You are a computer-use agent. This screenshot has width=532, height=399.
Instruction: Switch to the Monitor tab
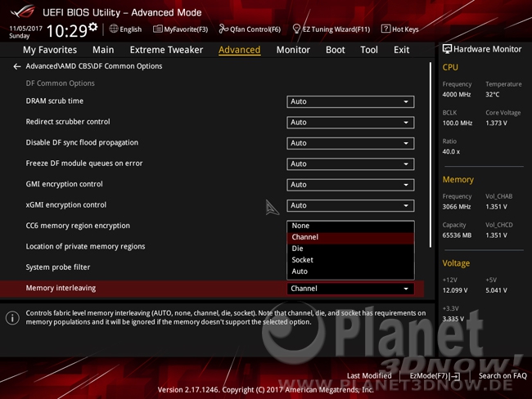point(293,50)
